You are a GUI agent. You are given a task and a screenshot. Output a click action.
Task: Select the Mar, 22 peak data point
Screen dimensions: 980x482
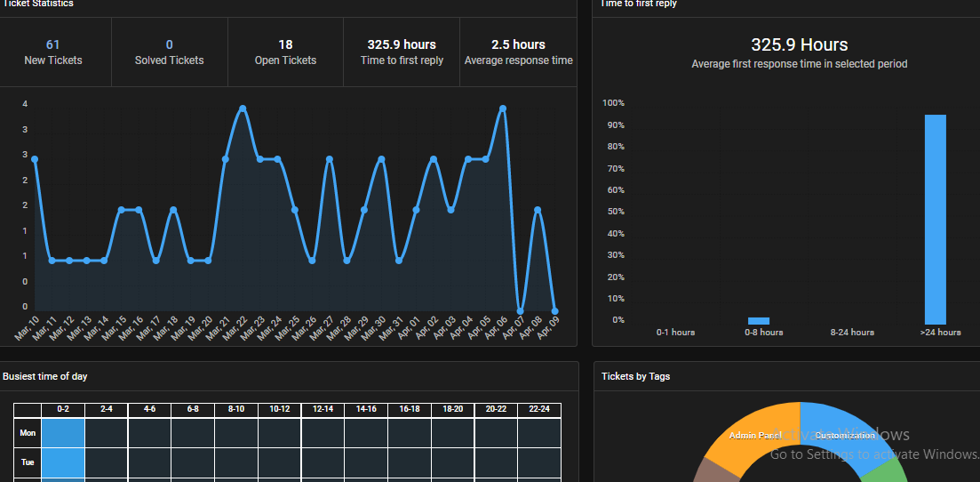tap(243, 108)
